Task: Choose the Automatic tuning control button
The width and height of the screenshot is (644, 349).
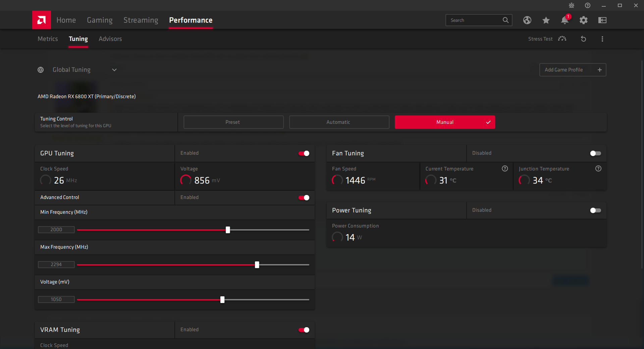Action: point(339,122)
